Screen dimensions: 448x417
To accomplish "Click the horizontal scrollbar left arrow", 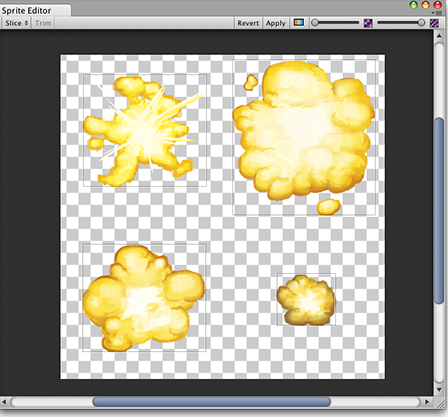I will tap(4, 402).
